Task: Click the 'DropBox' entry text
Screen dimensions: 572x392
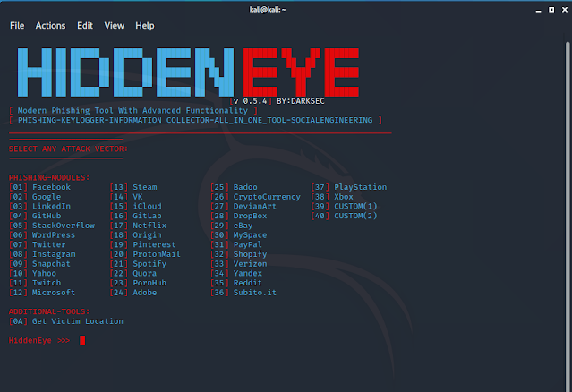Action: [x=251, y=216]
